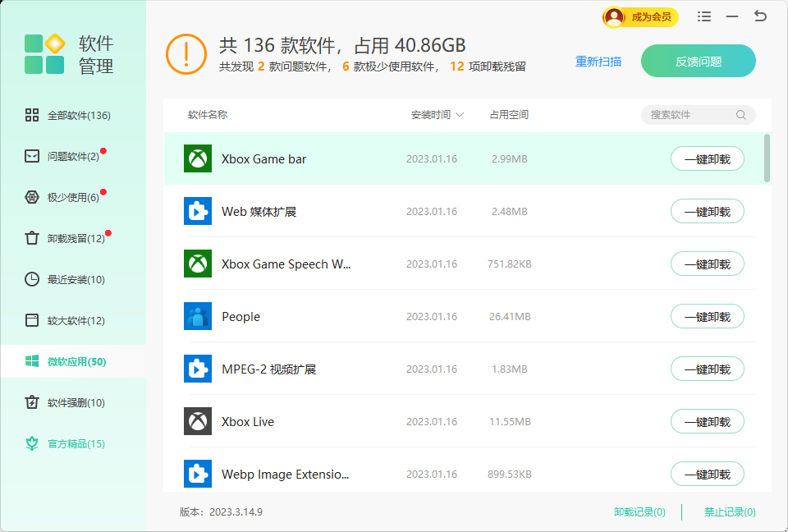
Task: Click the 最近安装 clock icon
Action: 32,279
